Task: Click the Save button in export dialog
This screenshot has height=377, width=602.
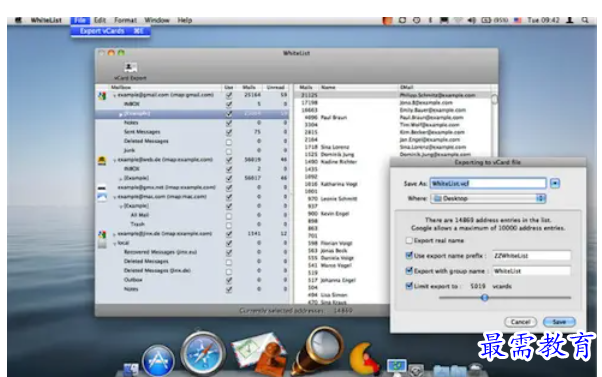Action: click(559, 322)
